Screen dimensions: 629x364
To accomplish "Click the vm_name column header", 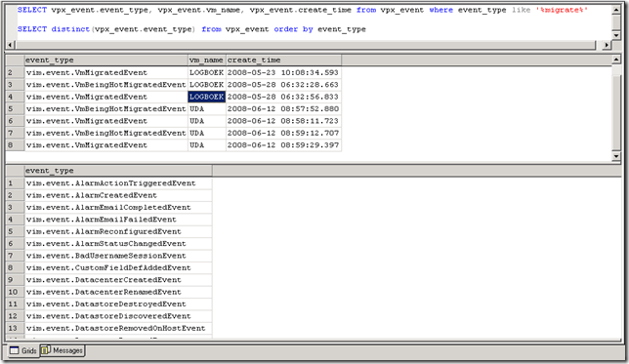I will [207, 61].
